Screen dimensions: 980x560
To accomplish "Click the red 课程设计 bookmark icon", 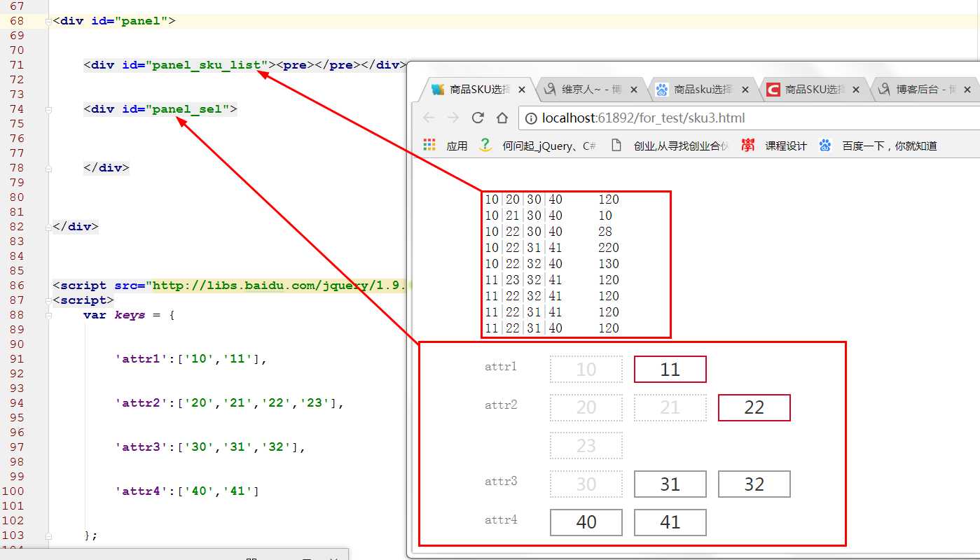I will (x=748, y=146).
